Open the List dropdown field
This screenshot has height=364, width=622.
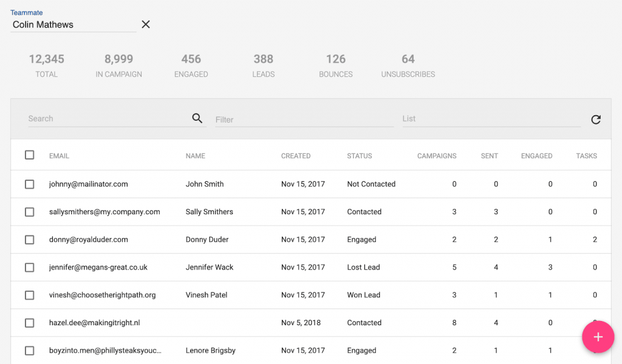pos(491,119)
